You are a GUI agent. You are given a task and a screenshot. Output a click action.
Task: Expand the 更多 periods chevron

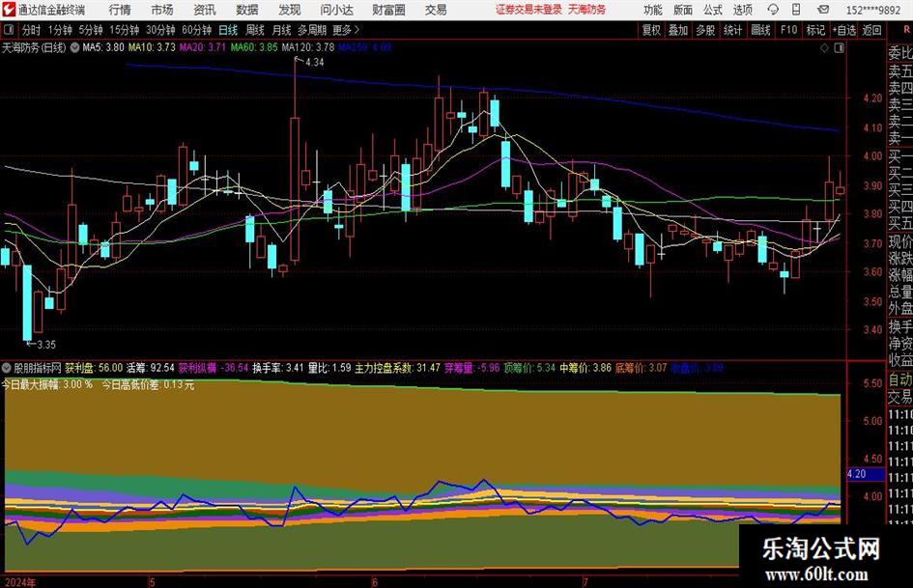[357, 30]
